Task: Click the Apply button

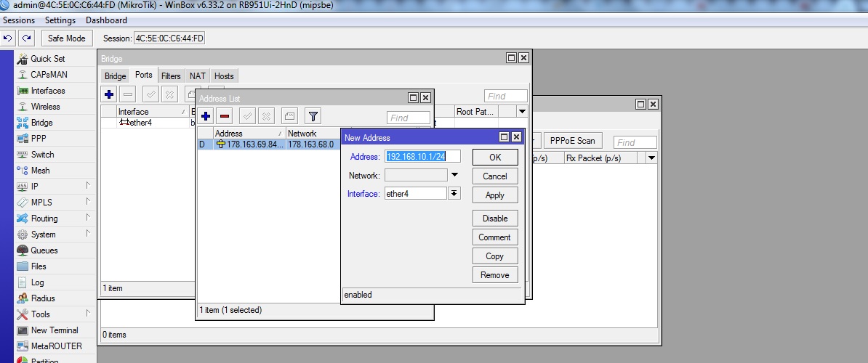Action: click(494, 195)
